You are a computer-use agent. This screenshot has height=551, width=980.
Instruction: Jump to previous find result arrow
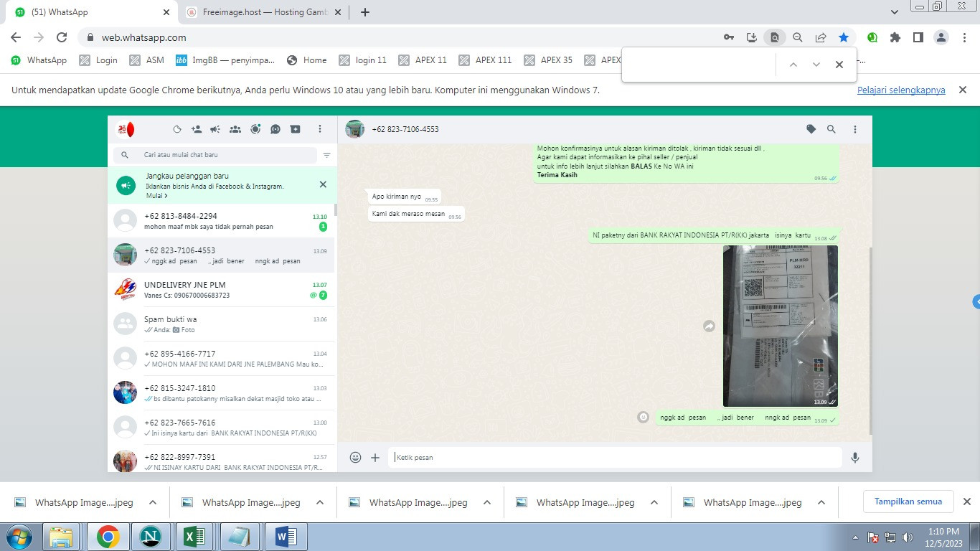tap(793, 65)
